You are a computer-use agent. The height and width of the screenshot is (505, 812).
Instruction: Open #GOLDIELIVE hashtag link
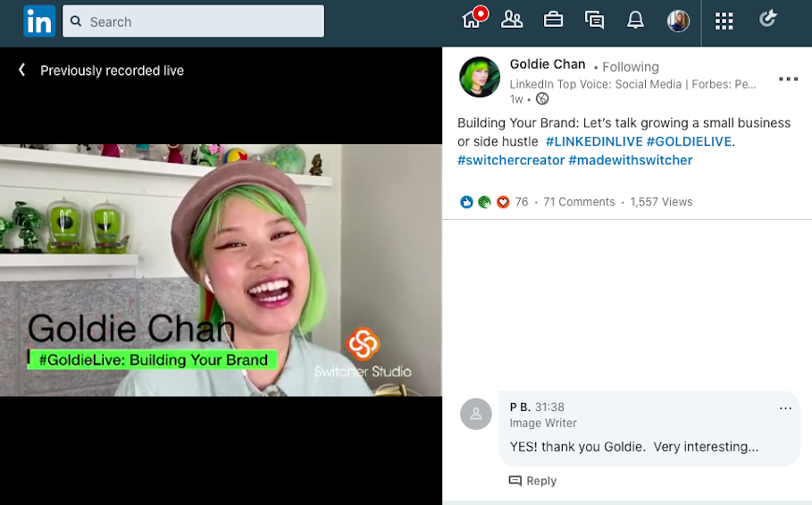tap(689, 141)
